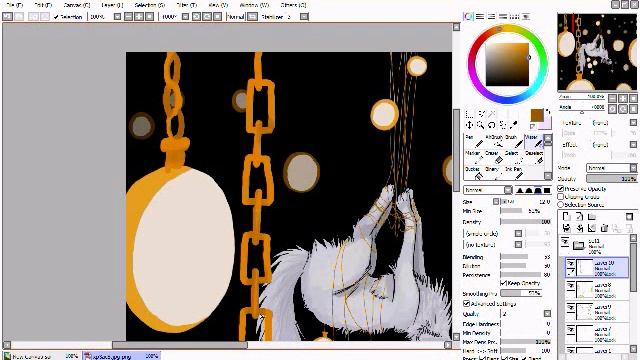Image resolution: width=640 pixels, height=360 pixels.
Task: Open the Edit menu
Action: coord(43,5)
